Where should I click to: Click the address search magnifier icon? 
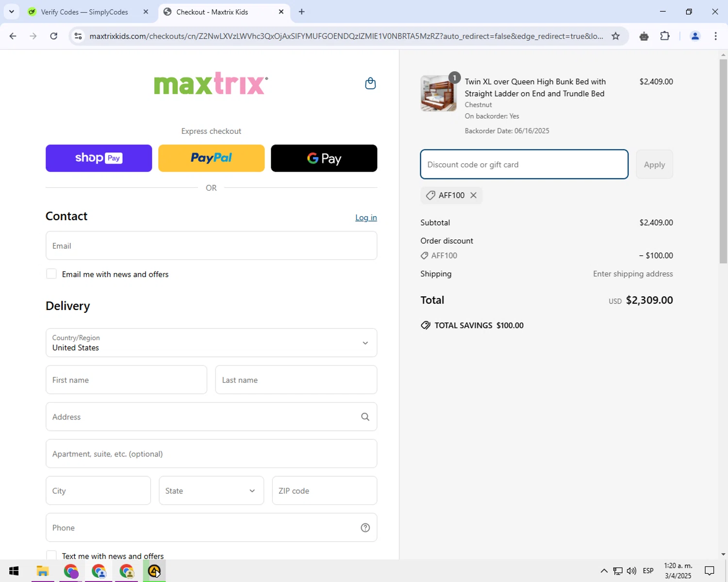click(365, 417)
